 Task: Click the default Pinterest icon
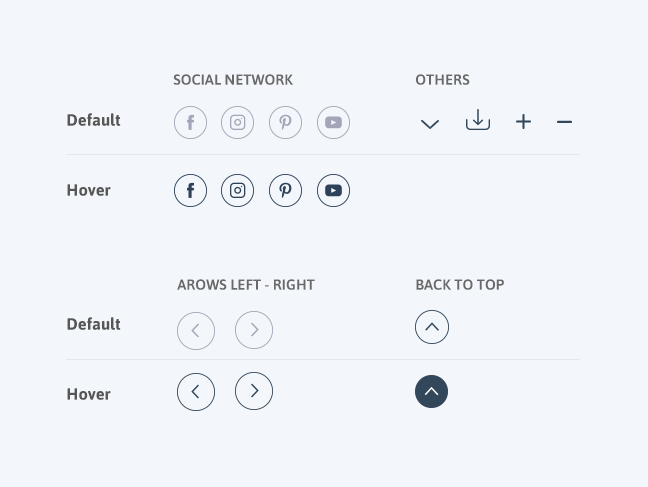286,122
